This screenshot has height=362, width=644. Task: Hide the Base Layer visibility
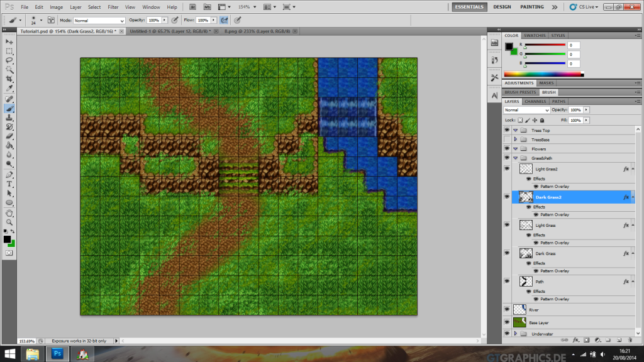point(507,322)
